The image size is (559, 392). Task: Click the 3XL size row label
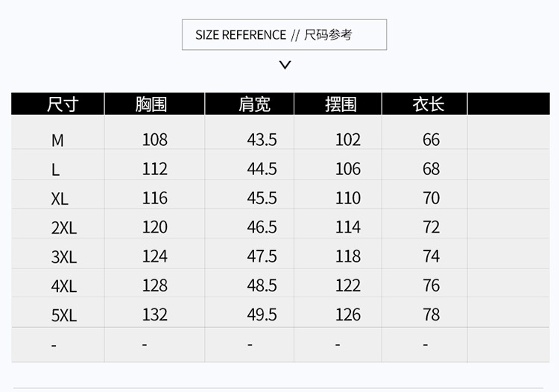[x=63, y=257]
